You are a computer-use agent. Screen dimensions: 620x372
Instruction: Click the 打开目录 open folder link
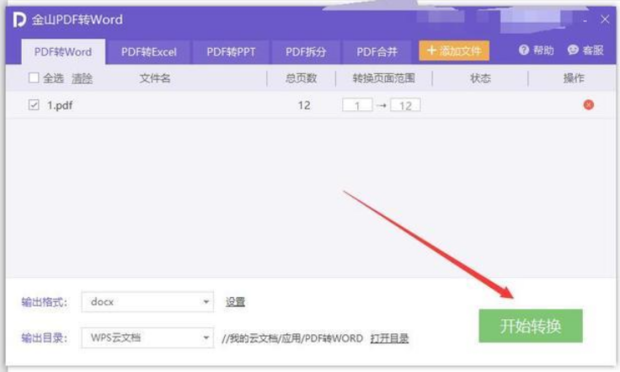[389, 338]
